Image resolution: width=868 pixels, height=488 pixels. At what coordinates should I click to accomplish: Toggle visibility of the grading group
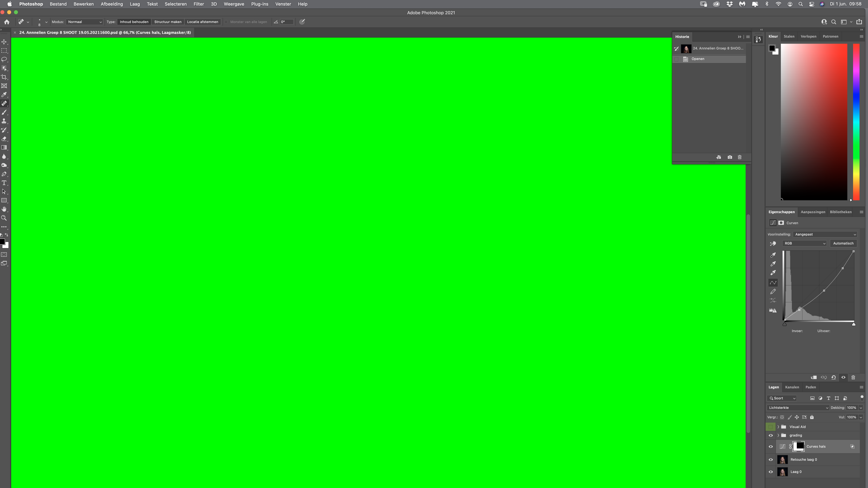(771, 435)
